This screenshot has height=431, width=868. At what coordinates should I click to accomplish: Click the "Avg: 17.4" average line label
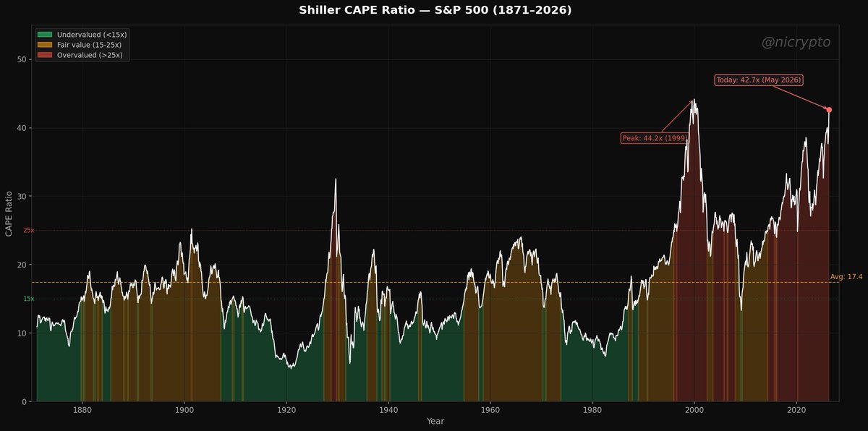[x=846, y=277]
